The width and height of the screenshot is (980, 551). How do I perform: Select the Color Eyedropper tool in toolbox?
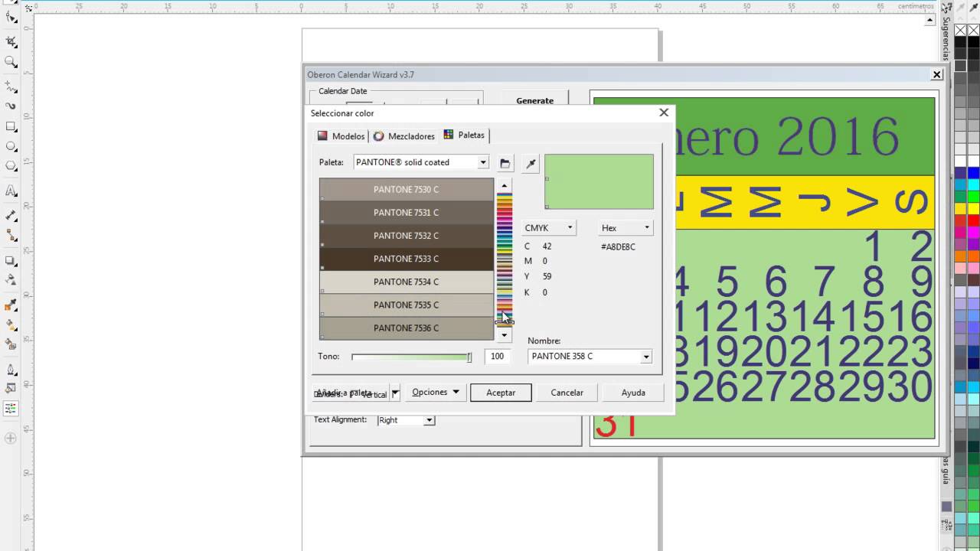click(11, 305)
